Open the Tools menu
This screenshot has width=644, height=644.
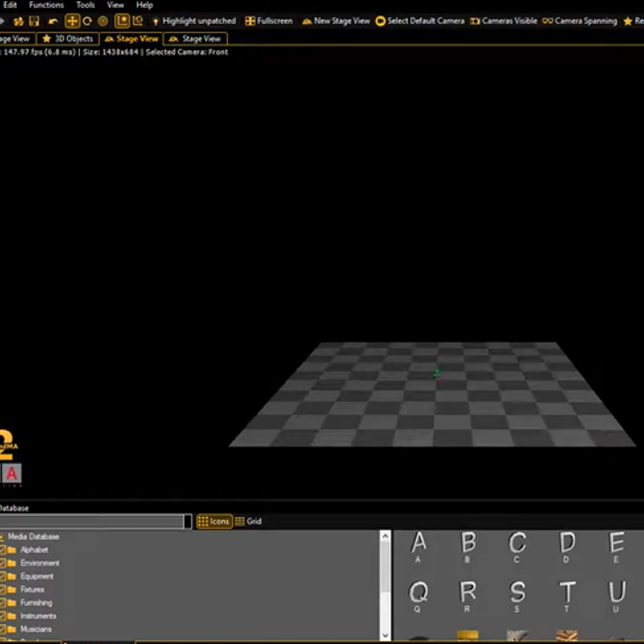pyautogui.click(x=85, y=5)
